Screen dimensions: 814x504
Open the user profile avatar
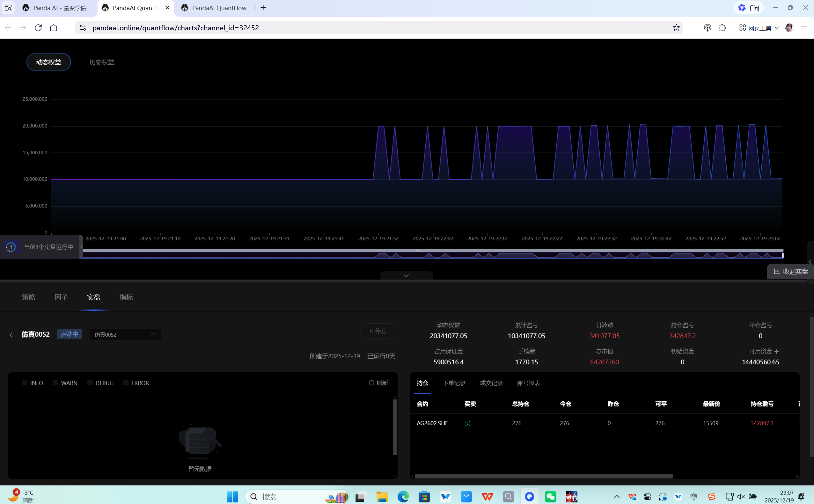(789, 28)
